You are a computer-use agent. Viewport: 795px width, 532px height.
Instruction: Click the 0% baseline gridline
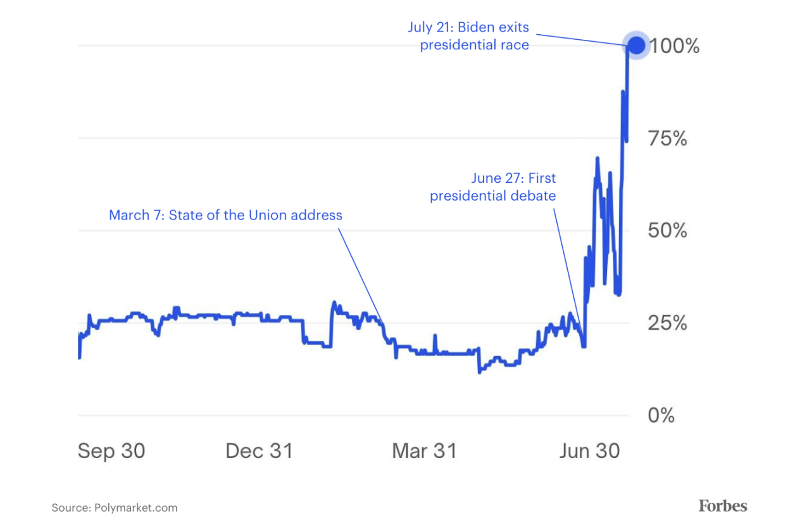(x=353, y=416)
